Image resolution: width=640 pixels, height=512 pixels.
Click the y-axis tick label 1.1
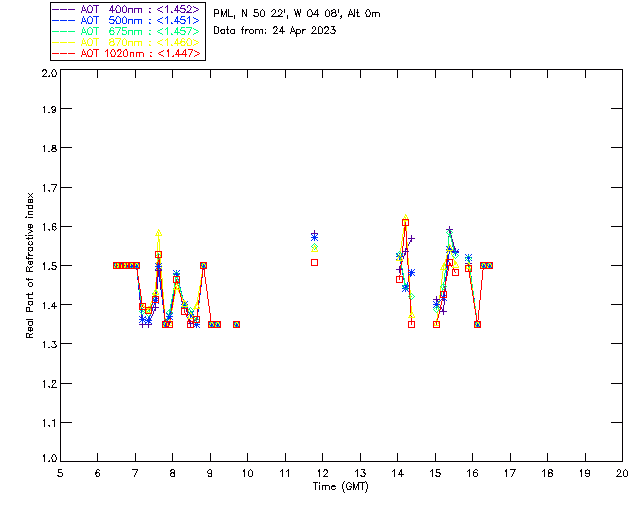pyautogui.click(x=49, y=423)
